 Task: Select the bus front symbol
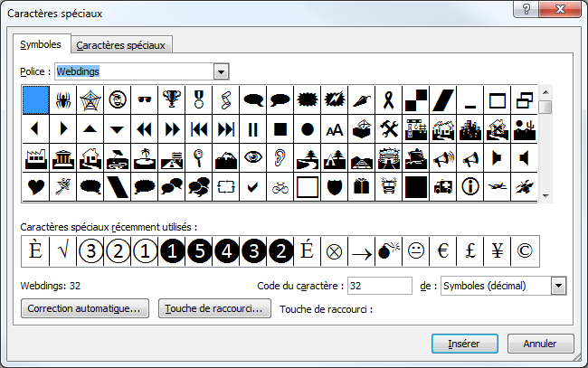coord(388,186)
